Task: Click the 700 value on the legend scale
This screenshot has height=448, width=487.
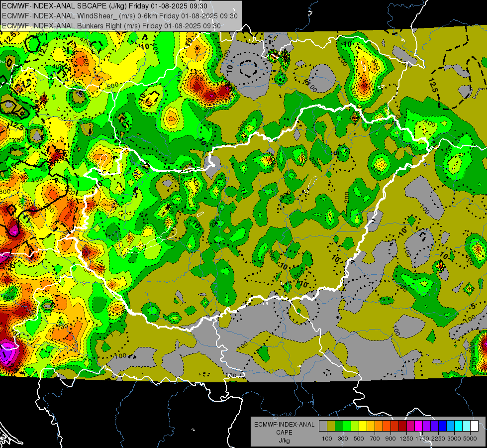Action: (375, 439)
